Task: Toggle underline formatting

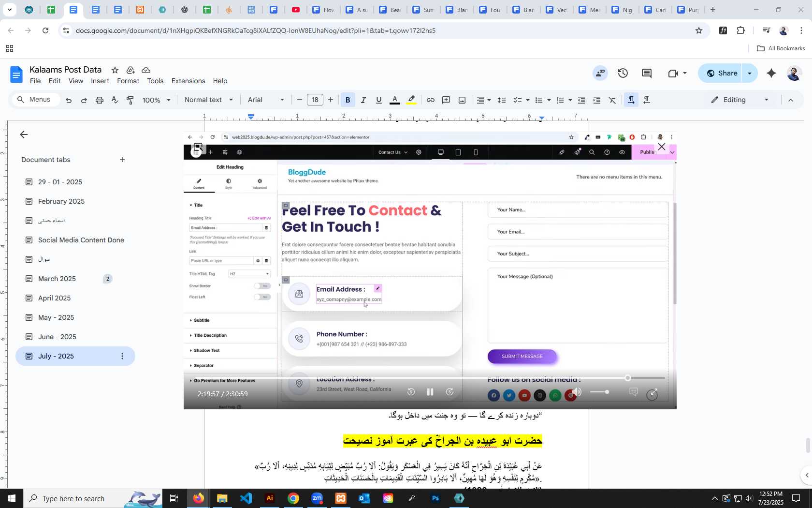Action: click(379, 100)
